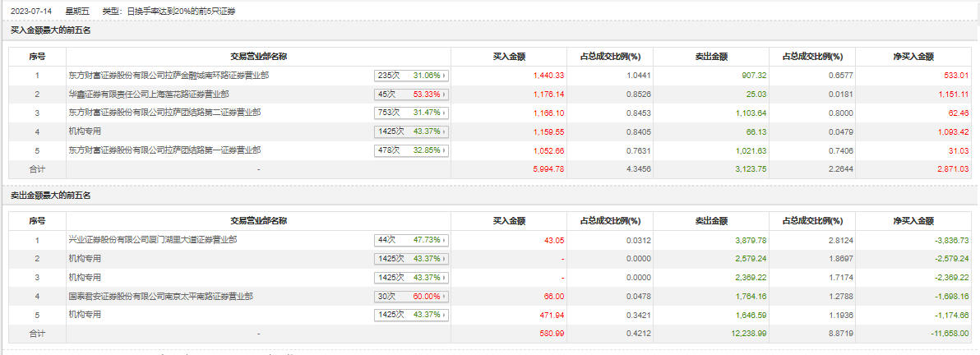
Task: Click 机构专用 in the top buy table
Action: pyautogui.click(x=85, y=131)
